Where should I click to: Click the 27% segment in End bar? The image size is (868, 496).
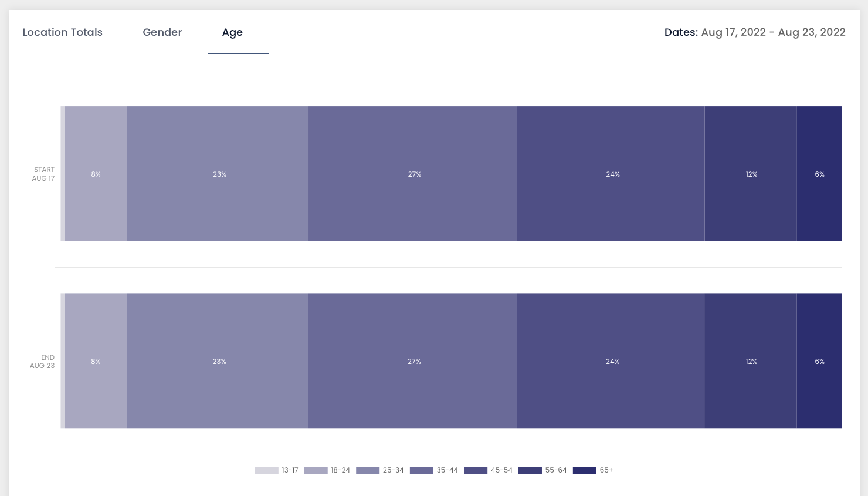point(413,361)
